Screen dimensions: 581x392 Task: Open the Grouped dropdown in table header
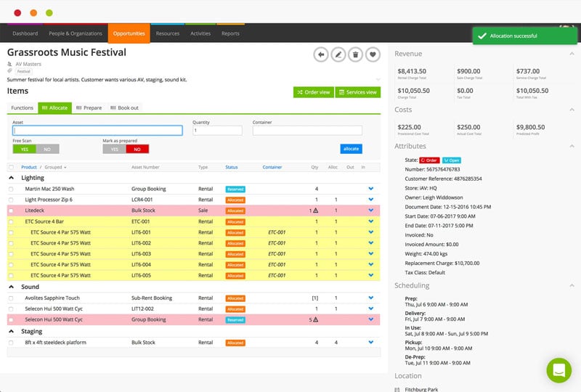tap(55, 167)
